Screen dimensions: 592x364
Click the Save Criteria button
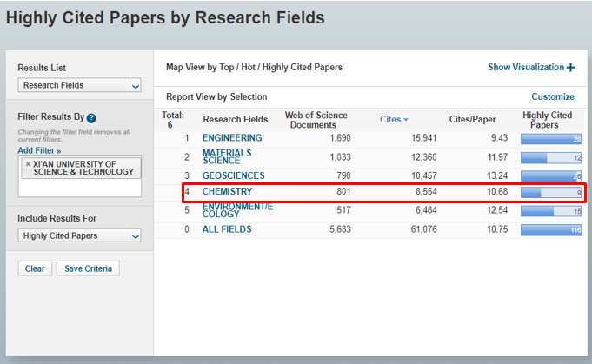[x=88, y=268]
